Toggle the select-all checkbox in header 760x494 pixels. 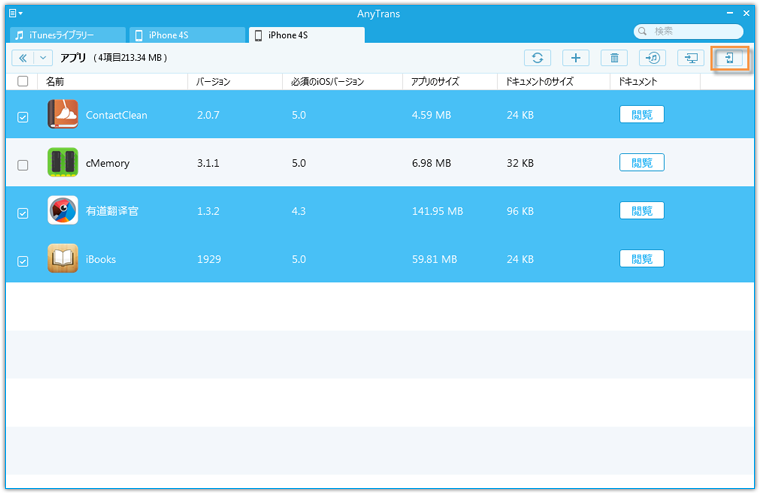click(23, 81)
